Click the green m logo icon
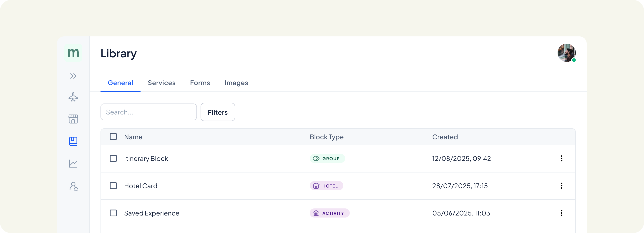644x233 pixels. click(73, 53)
